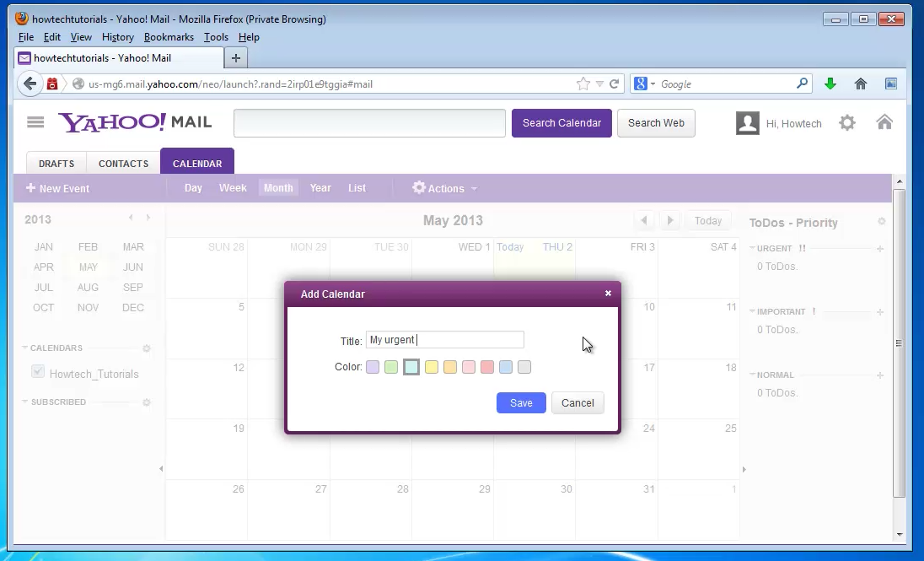Switch calendar to Week view
The image size is (924, 561).
click(x=233, y=188)
